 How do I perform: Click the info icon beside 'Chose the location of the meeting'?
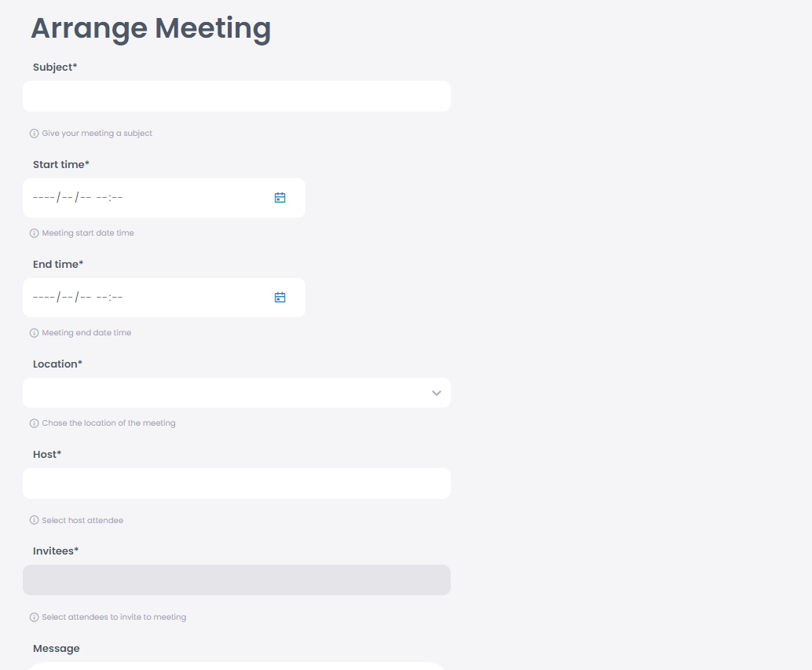(34, 423)
